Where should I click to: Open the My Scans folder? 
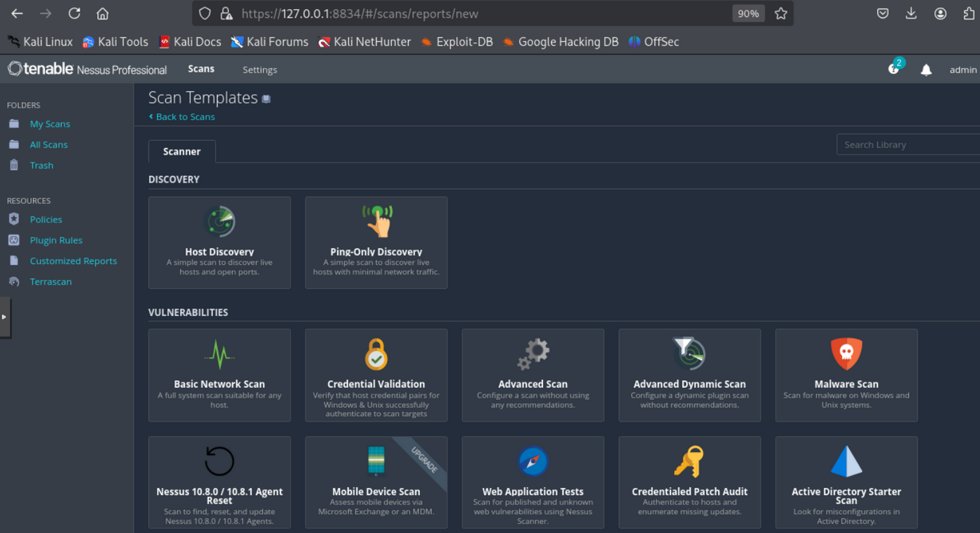click(x=50, y=124)
